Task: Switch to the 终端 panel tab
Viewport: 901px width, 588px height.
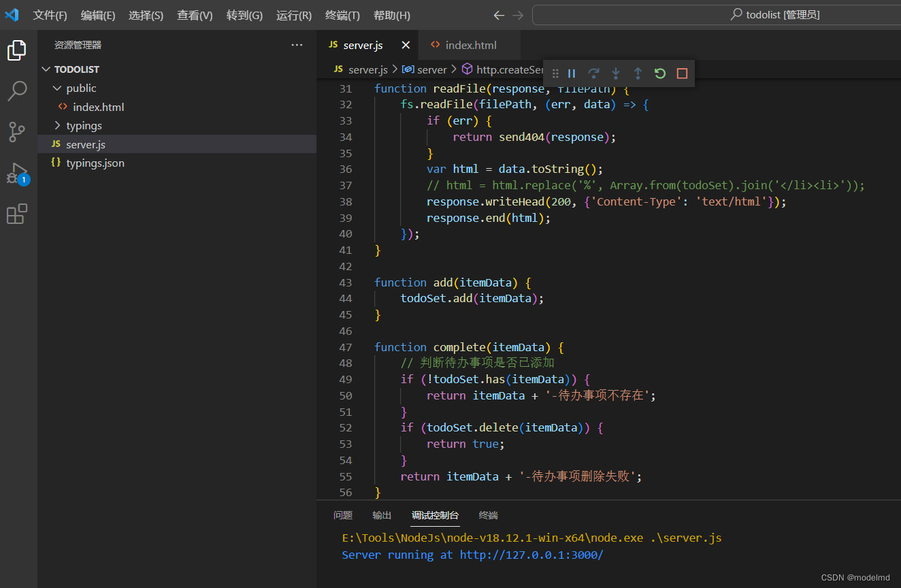Action: point(488,515)
